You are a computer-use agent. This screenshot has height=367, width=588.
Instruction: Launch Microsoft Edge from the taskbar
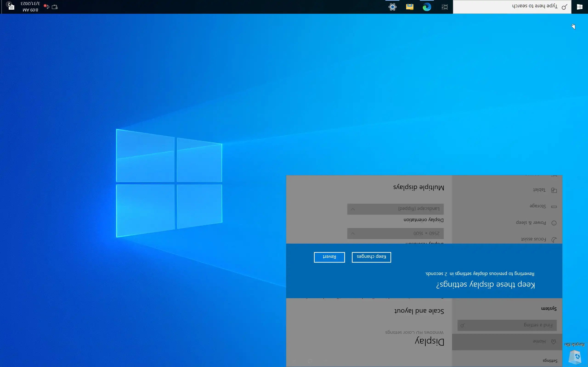click(x=427, y=7)
